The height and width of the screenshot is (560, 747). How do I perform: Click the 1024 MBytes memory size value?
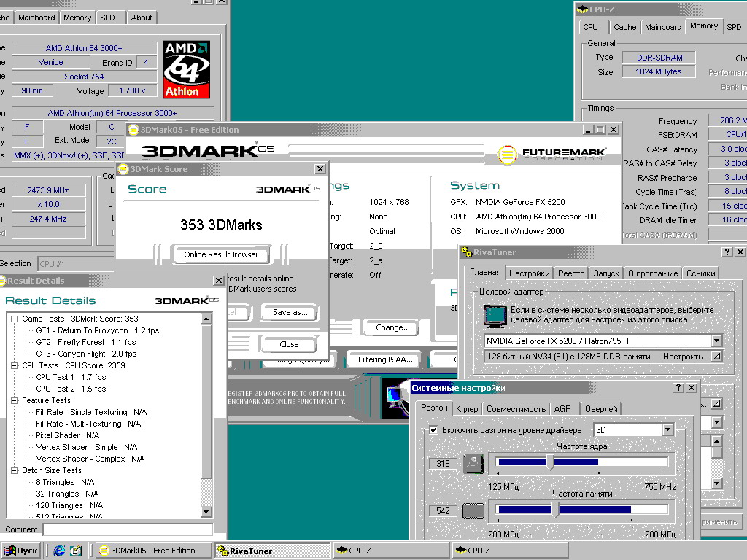pos(659,72)
